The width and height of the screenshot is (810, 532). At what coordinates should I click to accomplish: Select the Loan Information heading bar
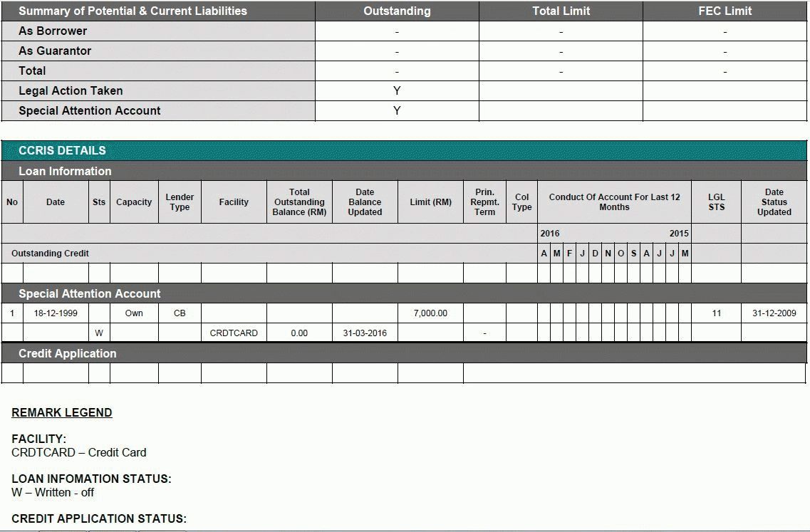[65, 171]
